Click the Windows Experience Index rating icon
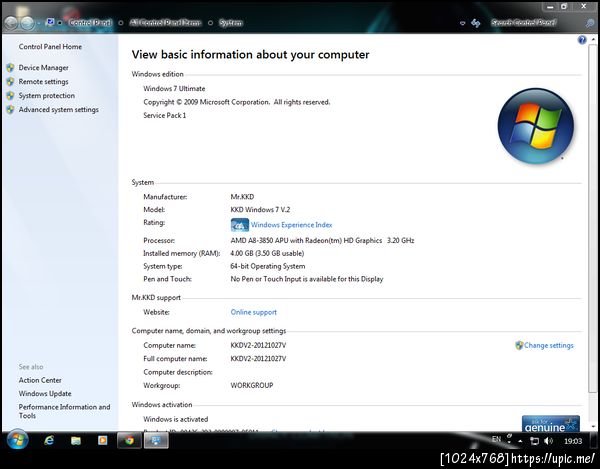The height and width of the screenshot is (469, 600). pos(240,225)
